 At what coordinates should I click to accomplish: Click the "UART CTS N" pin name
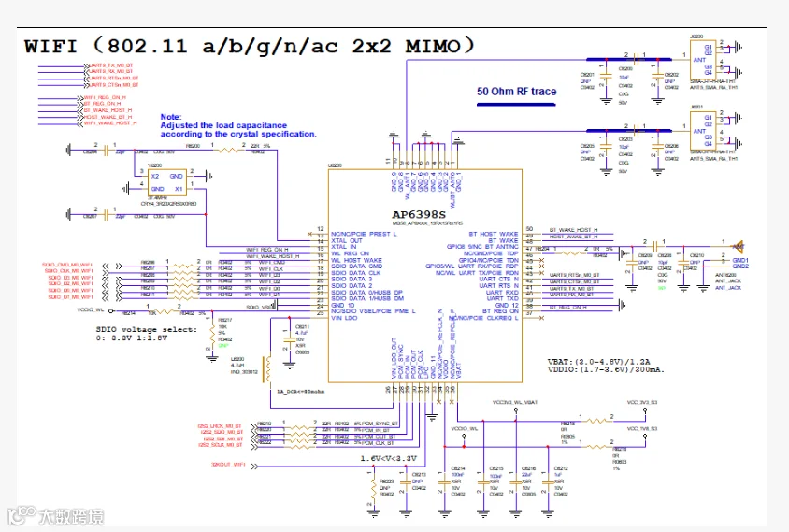tap(498, 279)
